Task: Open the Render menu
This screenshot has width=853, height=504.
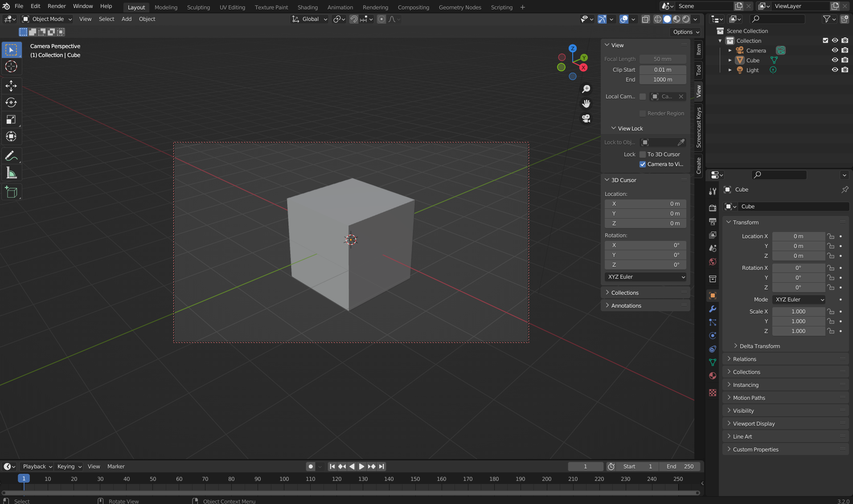Action: [57, 6]
